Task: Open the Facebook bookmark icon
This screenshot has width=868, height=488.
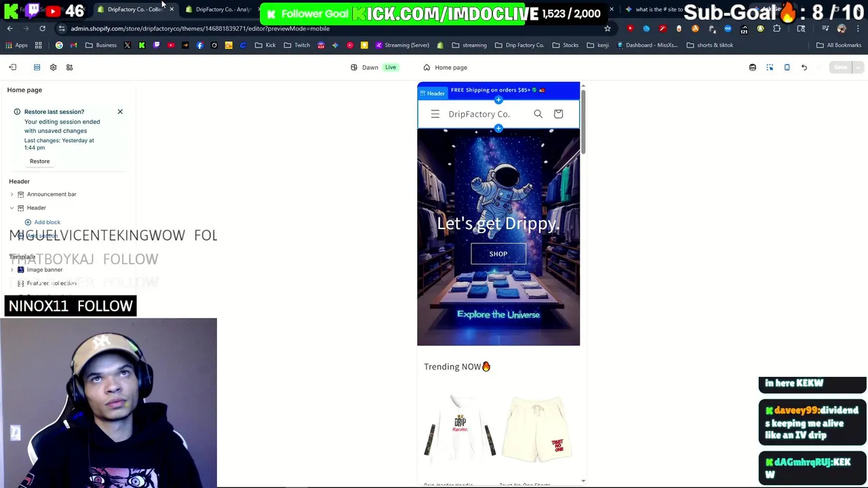Action: pos(199,45)
